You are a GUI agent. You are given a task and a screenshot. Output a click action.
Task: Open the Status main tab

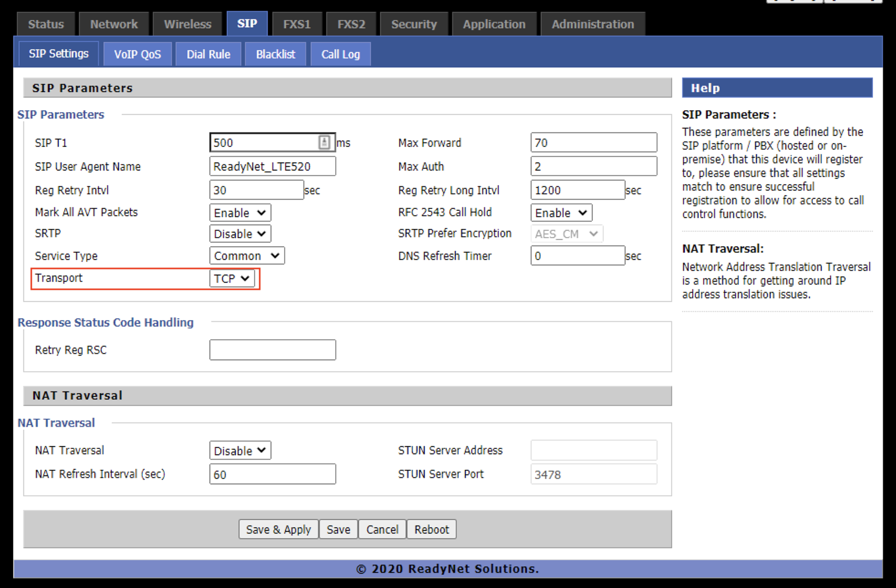(x=46, y=24)
